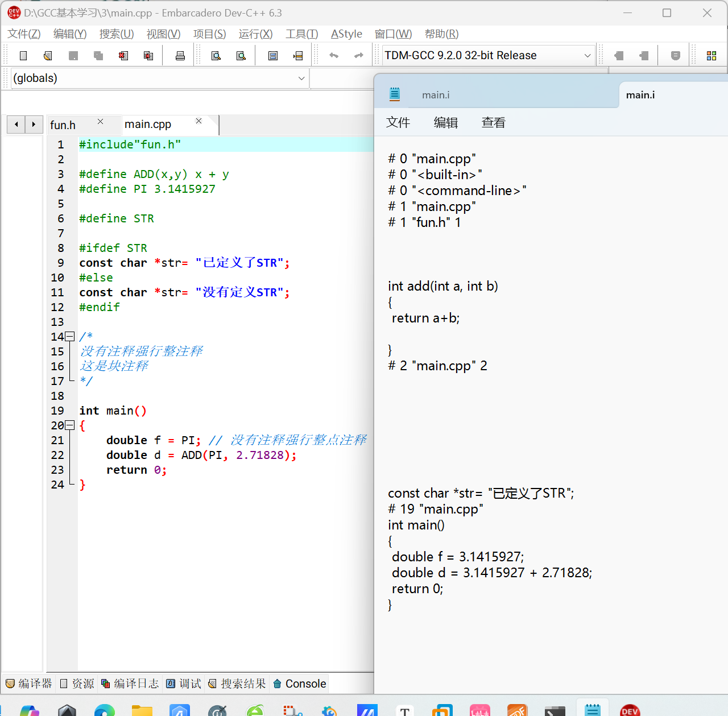Expand the TDM-GCC 9.2.0 compiler dropdown
The image size is (728, 716).
pos(587,56)
